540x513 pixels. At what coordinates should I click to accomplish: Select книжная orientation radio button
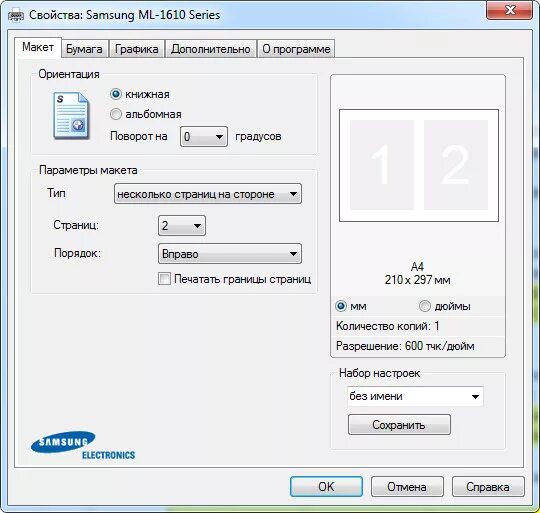(116, 94)
